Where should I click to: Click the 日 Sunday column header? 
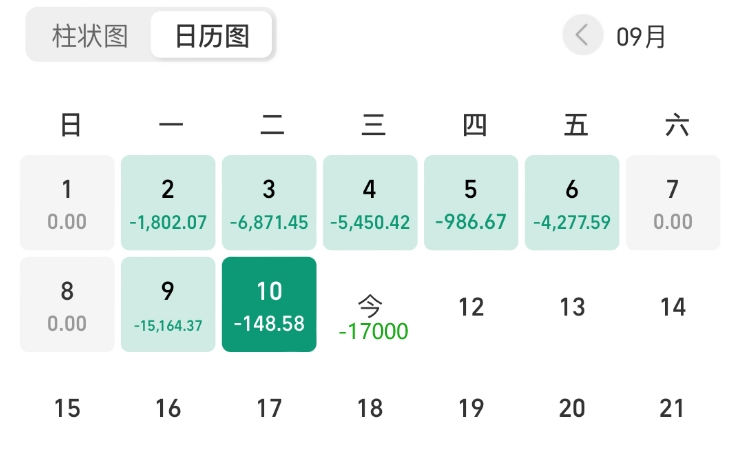click(x=71, y=125)
